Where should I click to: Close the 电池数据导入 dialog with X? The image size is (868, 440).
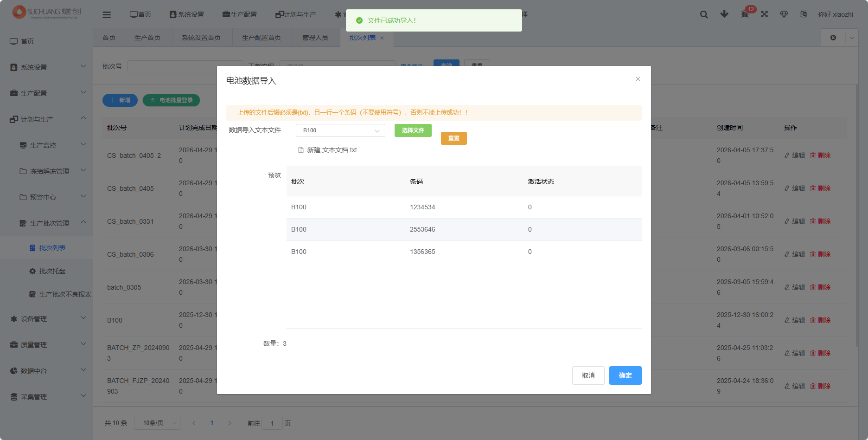[x=638, y=79]
